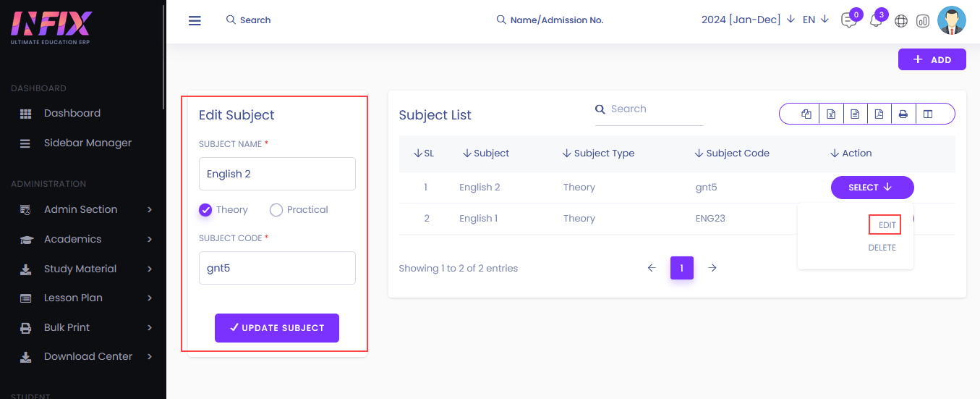980x399 pixels.
Task: Choose DELETE from the action menu
Action: click(x=882, y=248)
